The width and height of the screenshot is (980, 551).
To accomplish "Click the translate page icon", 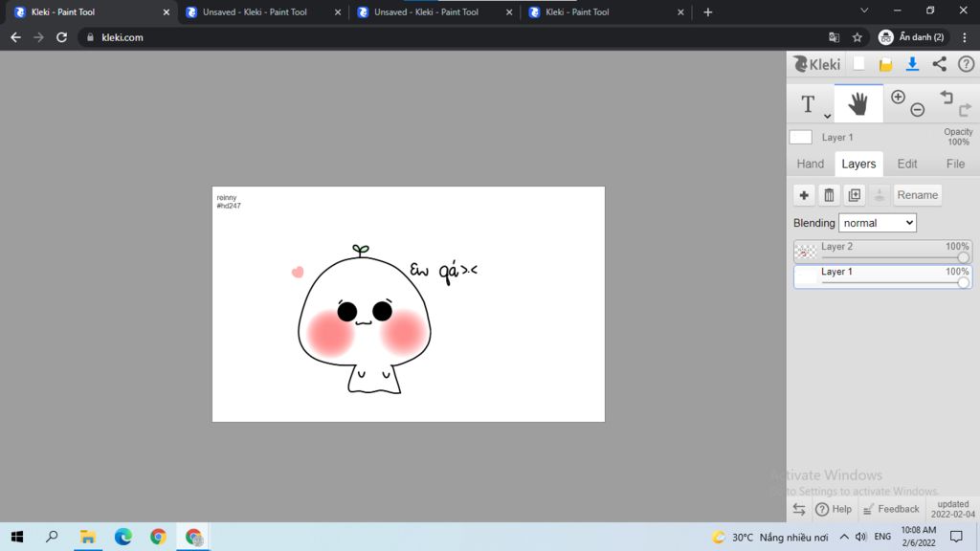I will [834, 37].
